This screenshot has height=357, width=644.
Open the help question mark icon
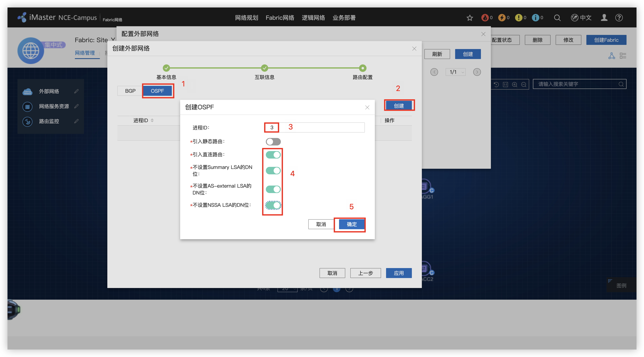(x=619, y=18)
